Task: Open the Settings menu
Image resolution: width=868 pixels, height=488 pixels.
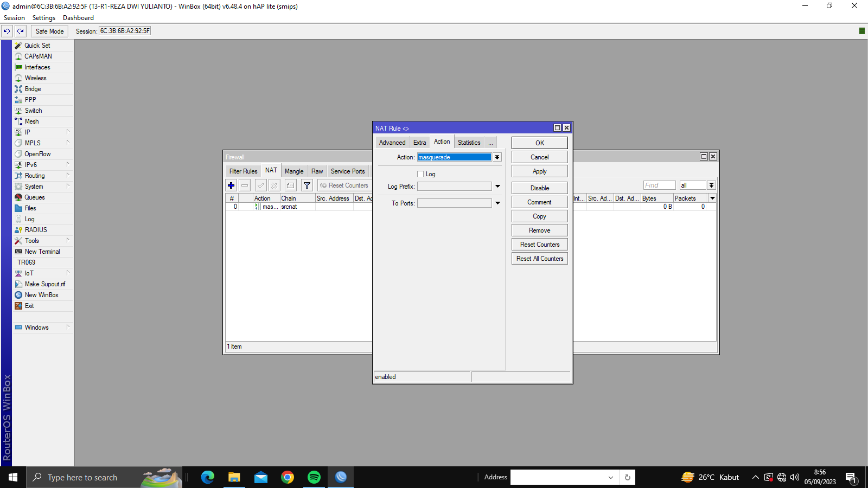Action: 44,18
